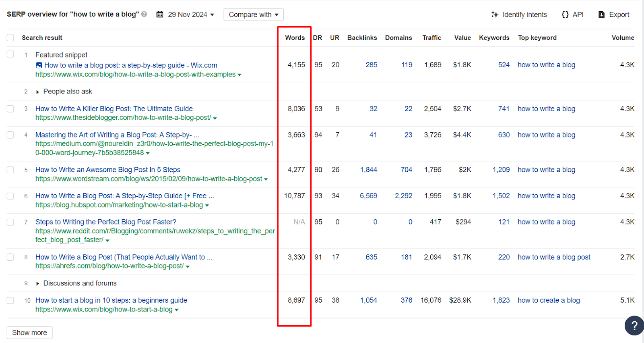Open the Compare with dropdown
This screenshot has height=343, width=644.
[254, 15]
